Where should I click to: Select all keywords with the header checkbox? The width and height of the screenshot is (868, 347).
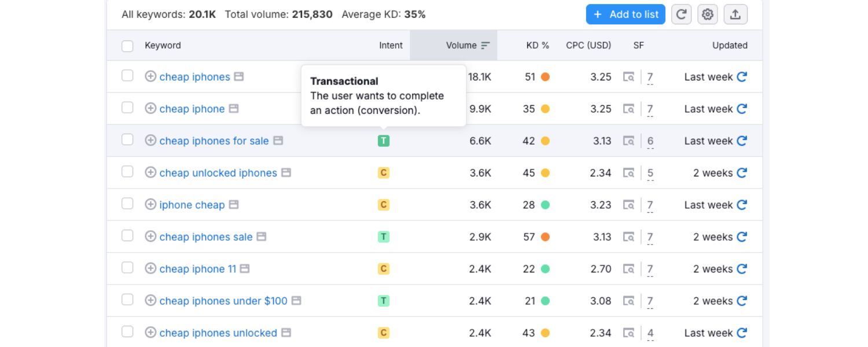pos(127,46)
